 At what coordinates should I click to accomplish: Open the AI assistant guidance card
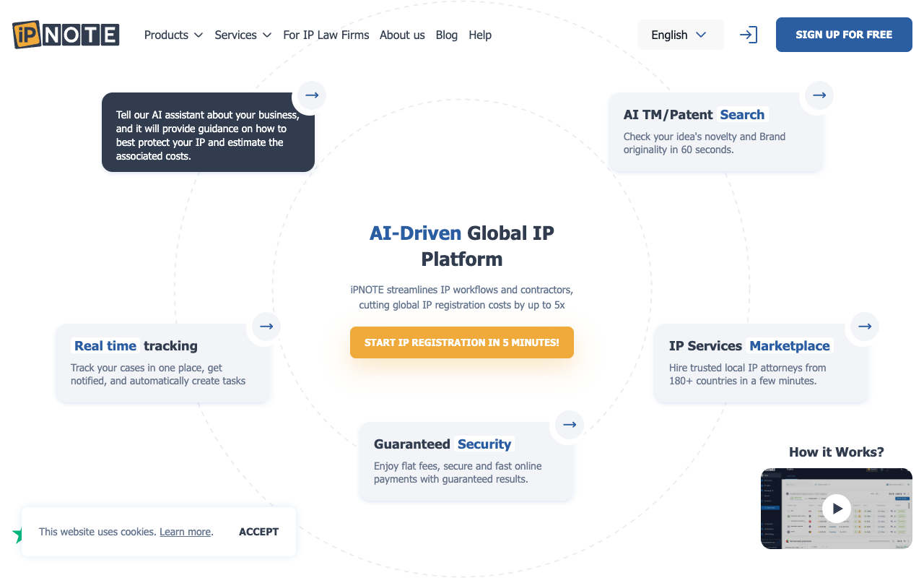tap(208, 132)
